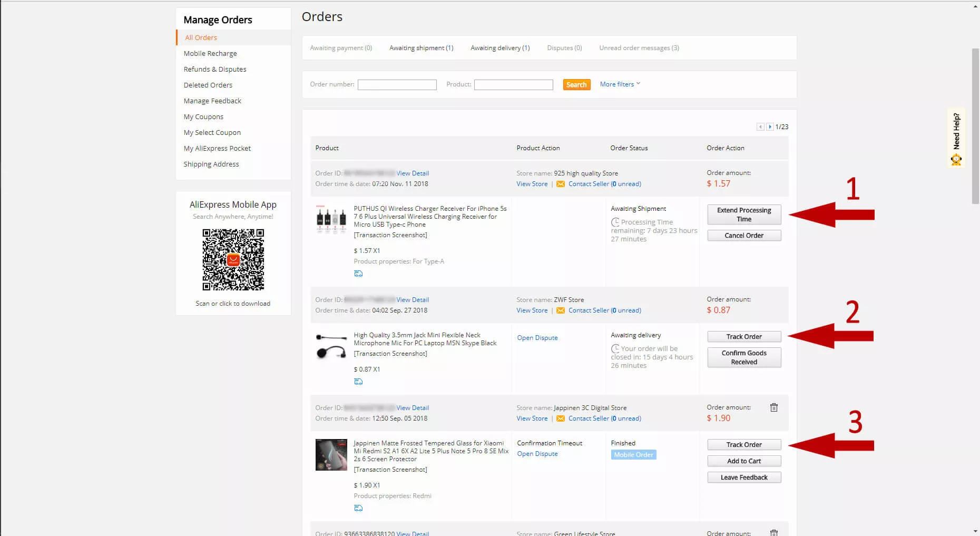
Task: Open Deleted Orders page
Action: pyautogui.click(x=208, y=85)
